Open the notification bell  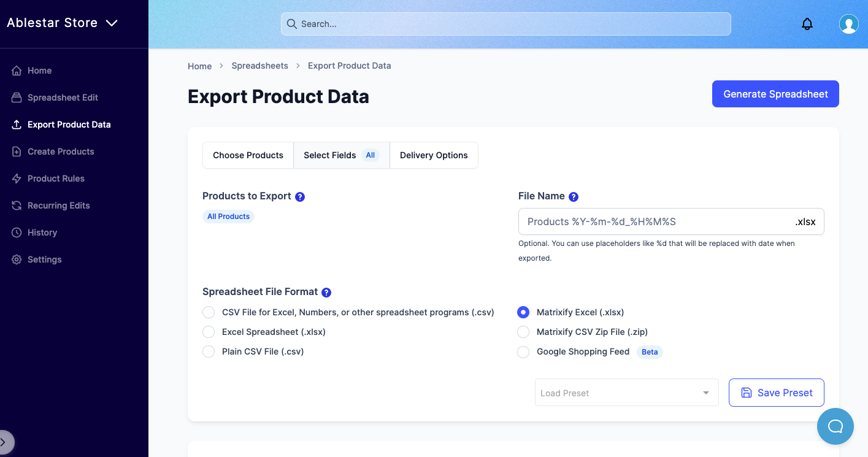coord(807,23)
